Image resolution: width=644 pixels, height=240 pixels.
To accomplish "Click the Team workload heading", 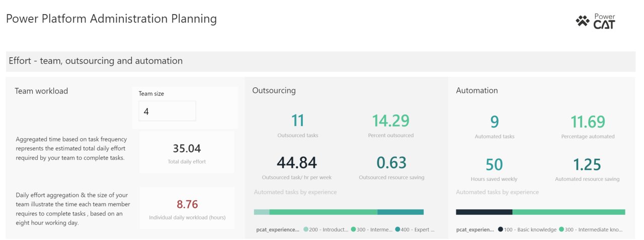I will [41, 91].
